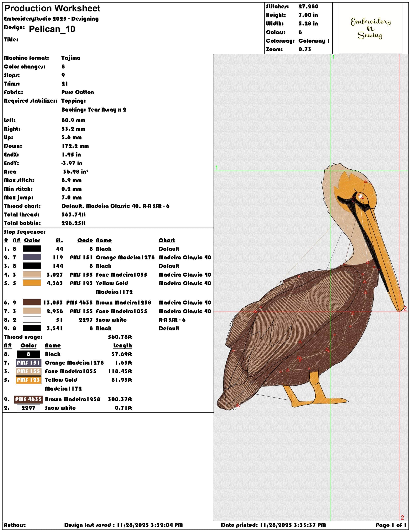This screenshot has height=532, width=411.
Task: Click stitch count 13,053 in stop 6
Action: (x=53, y=303)
